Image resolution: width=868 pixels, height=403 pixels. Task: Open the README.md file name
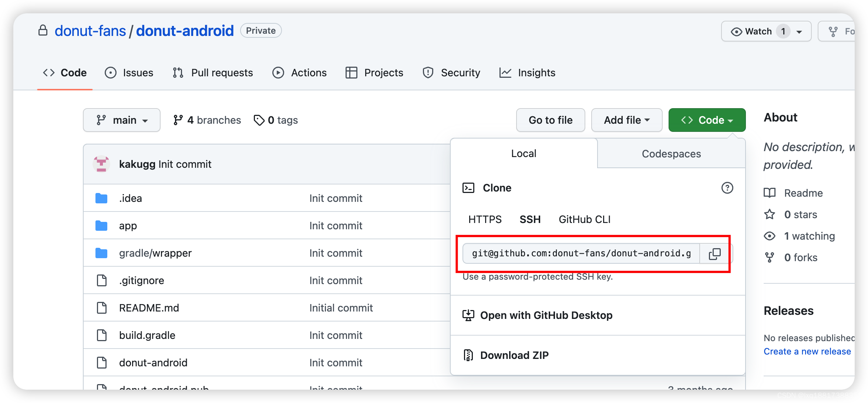[x=149, y=308]
